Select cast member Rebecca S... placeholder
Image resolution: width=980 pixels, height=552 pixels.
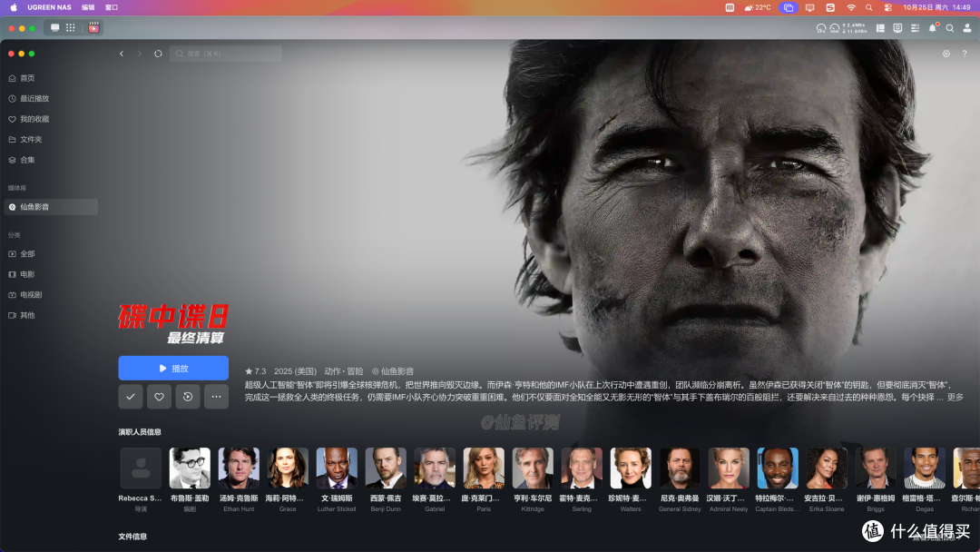(141, 468)
